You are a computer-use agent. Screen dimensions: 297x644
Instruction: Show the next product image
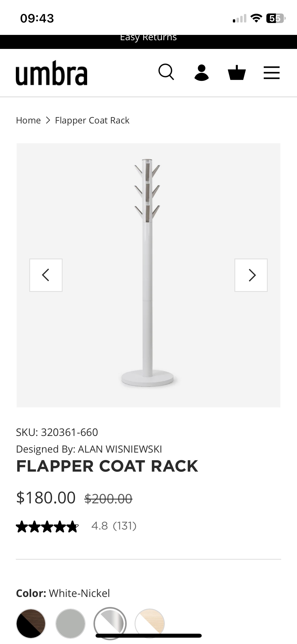251,275
